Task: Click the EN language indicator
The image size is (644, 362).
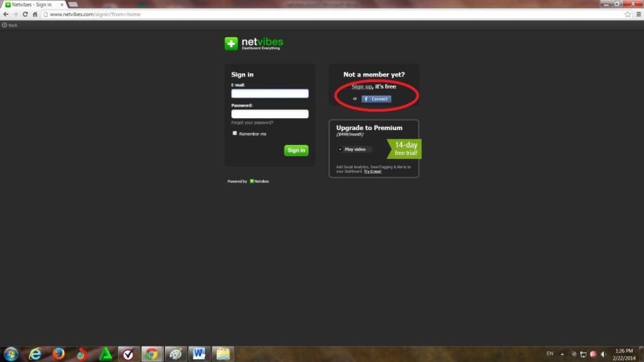Action: (549, 354)
